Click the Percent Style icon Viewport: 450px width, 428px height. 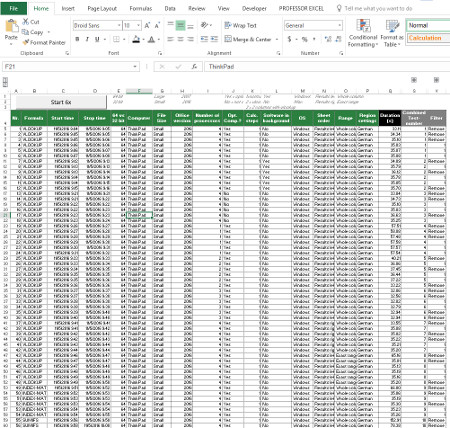pos(305,39)
